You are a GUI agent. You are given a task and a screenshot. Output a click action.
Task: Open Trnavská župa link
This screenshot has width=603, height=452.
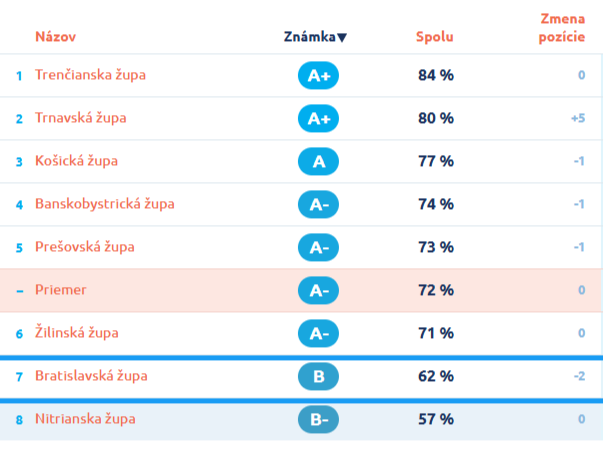click(81, 118)
